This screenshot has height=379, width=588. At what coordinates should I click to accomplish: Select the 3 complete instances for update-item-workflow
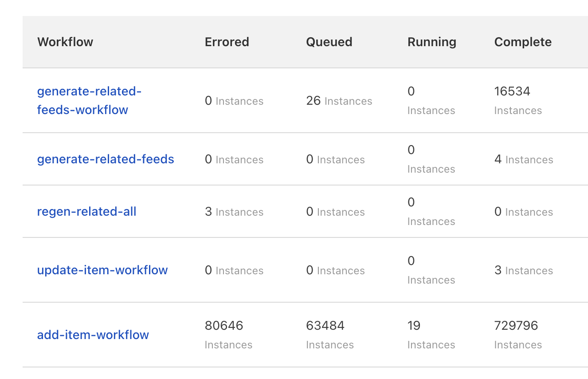[x=498, y=270]
